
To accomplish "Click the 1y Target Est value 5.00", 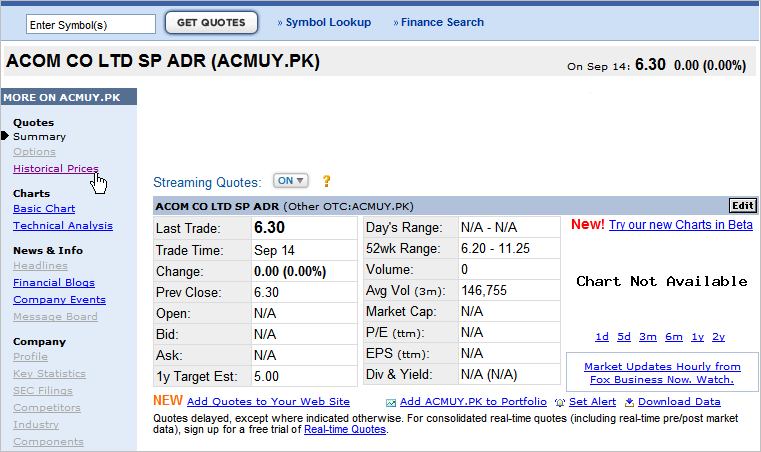I will (x=266, y=376).
